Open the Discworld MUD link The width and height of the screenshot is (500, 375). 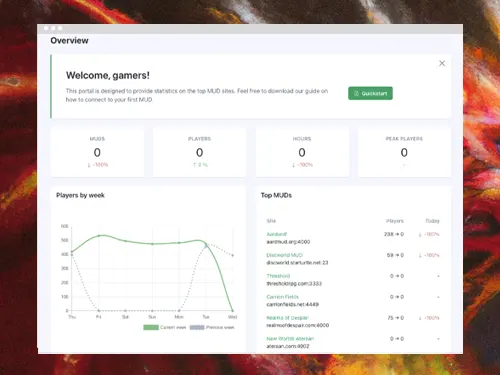[x=284, y=255]
